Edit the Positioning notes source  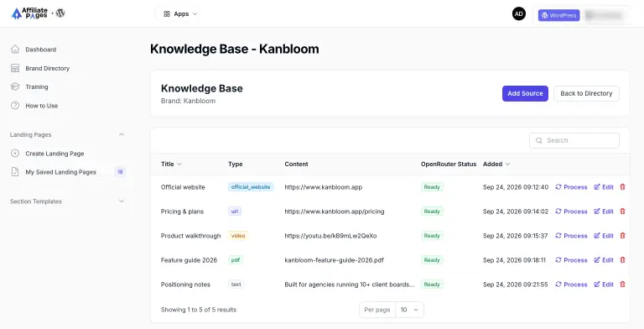click(604, 285)
